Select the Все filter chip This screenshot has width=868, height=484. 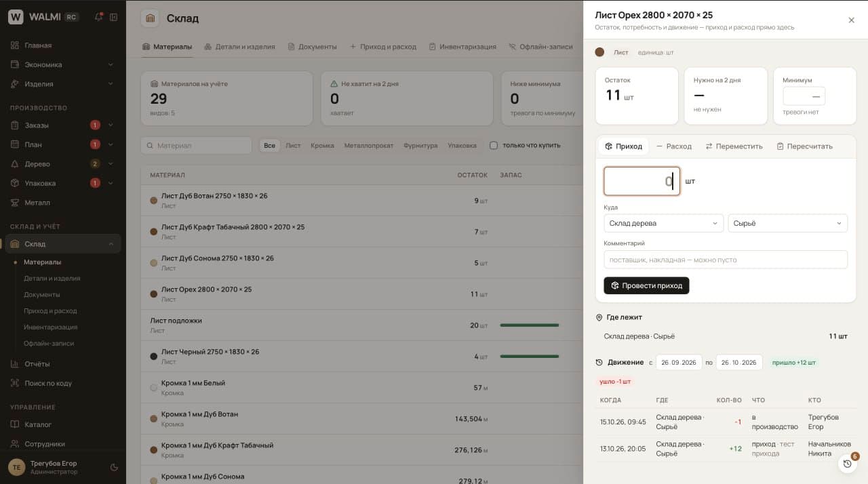pyautogui.click(x=270, y=146)
